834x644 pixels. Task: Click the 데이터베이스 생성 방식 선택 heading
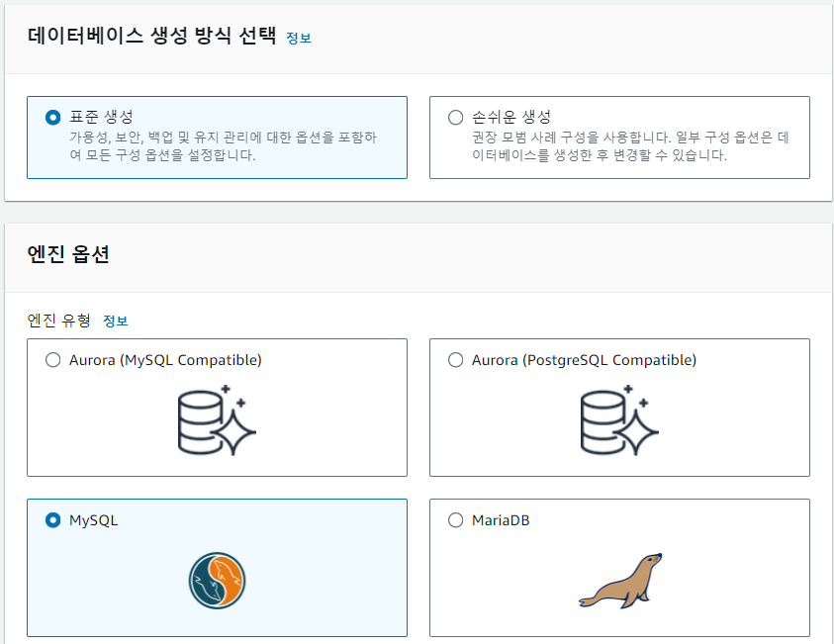pyautogui.click(x=151, y=36)
